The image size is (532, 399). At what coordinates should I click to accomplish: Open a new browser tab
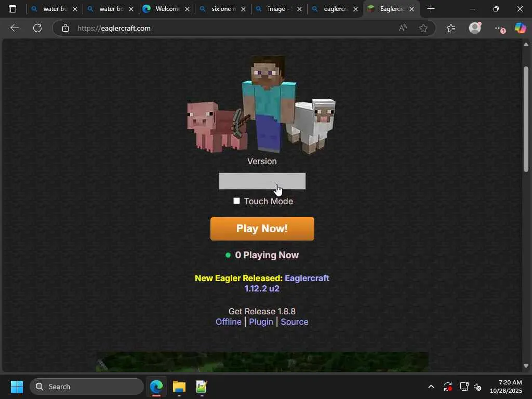click(431, 9)
